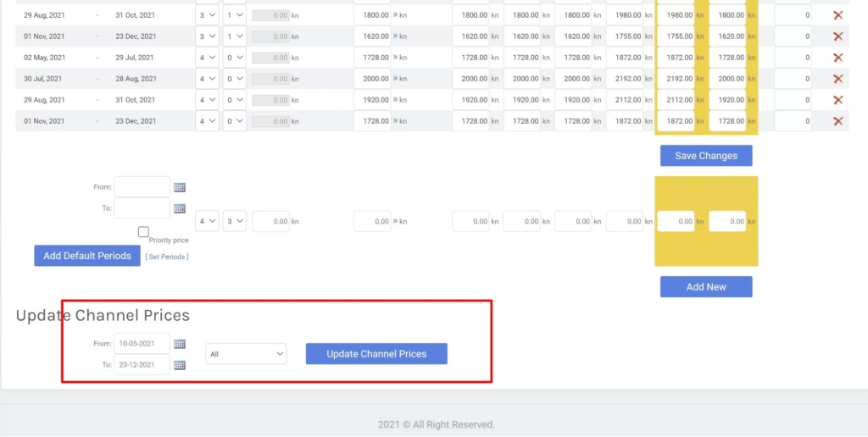Click the Update Channel Prices button
The height and width of the screenshot is (437, 868).
(x=376, y=354)
